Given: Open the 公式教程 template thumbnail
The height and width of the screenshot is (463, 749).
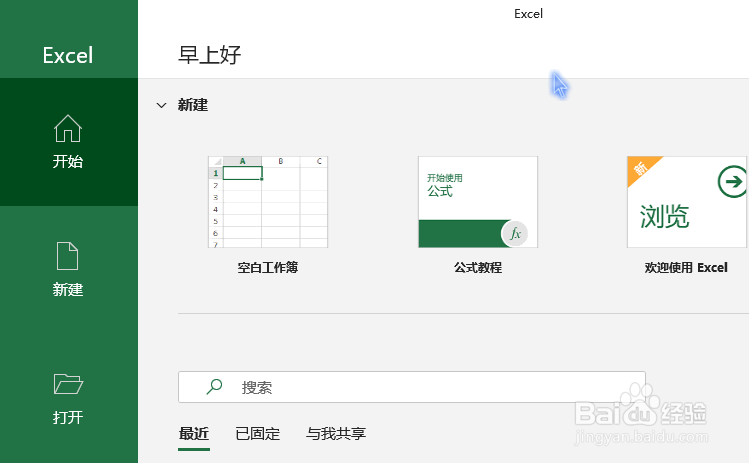Looking at the screenshot, I should click(x=478, y=202).
